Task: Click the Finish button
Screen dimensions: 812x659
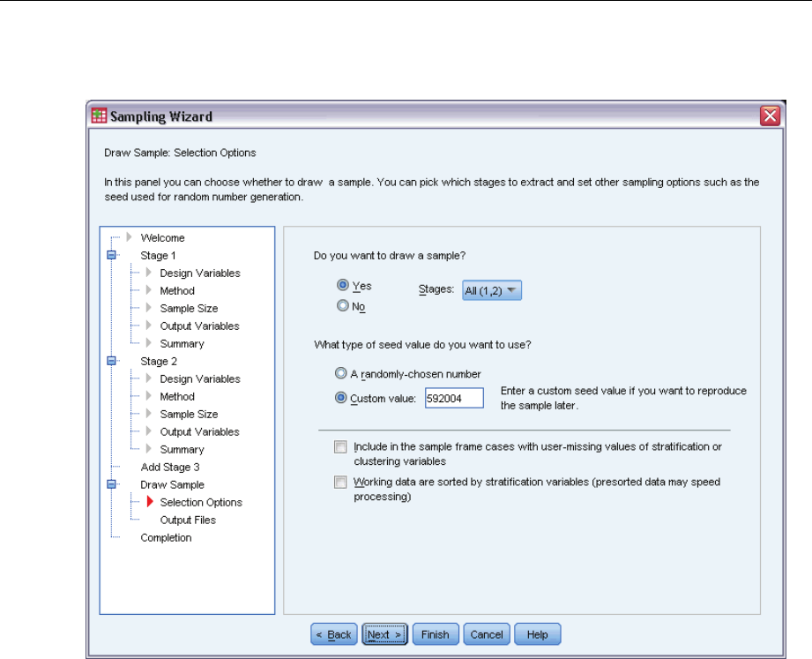Action: click(x=435, y=634)
